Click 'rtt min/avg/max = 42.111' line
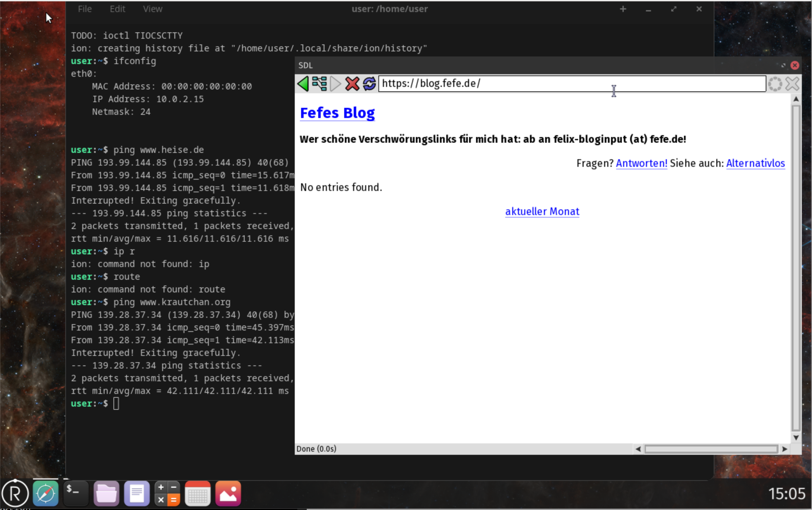812x510 pixels. point(180,391)
